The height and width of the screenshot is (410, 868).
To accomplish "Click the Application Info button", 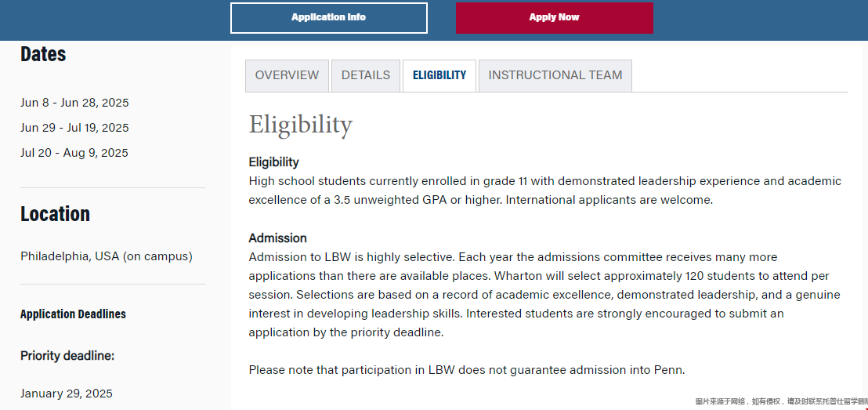I will point(328,17).
